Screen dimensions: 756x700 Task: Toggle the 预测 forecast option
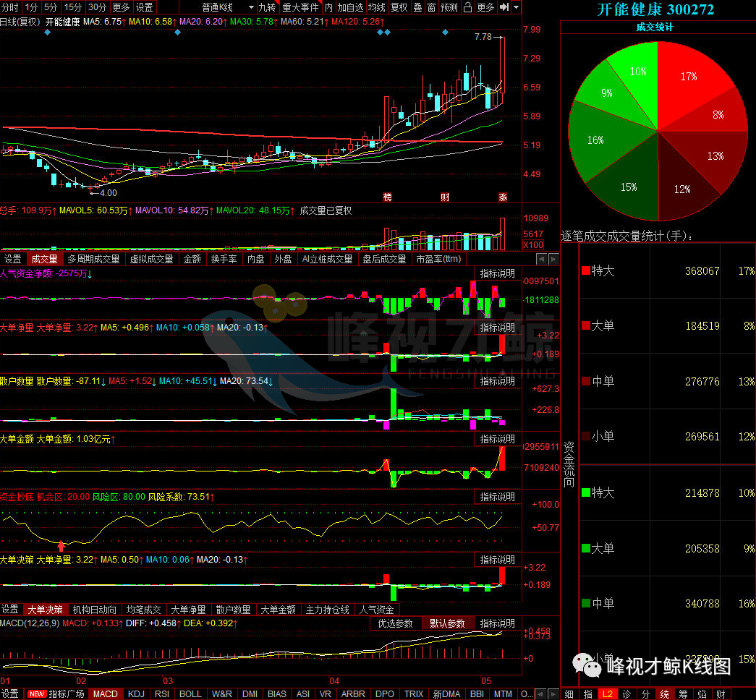click(449, 7)
